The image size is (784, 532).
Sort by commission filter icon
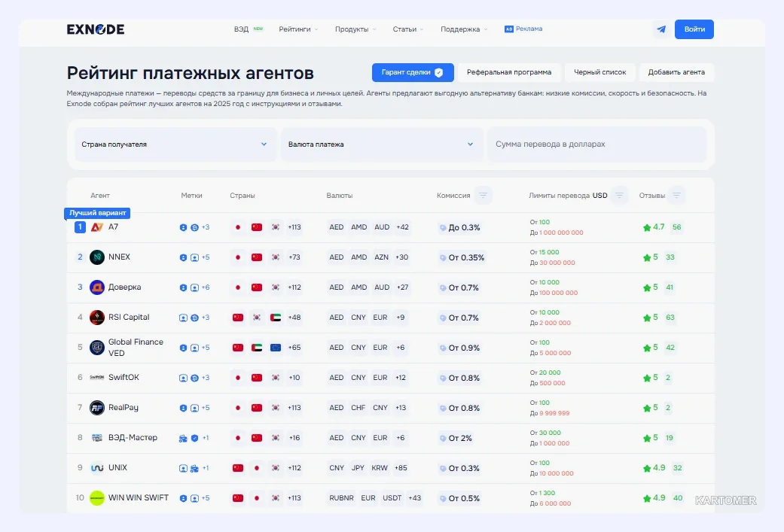pyautogui.click(x=483, y=196)
